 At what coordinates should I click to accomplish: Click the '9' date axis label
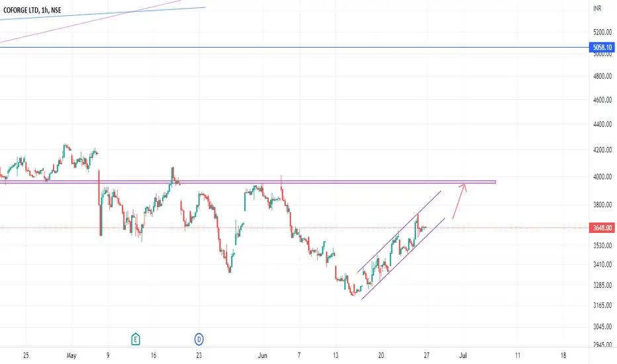pyautogui.click(x=108, y=355)
